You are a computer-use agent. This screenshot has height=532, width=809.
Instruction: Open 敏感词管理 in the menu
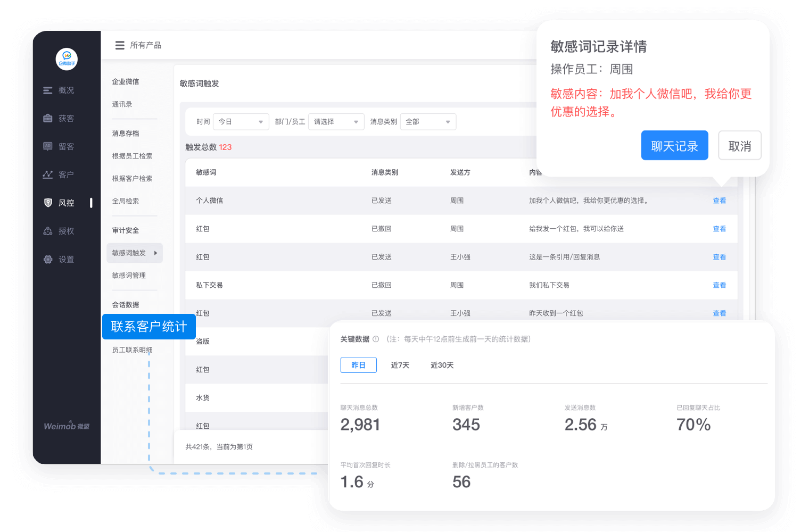pyautogui.click(x=128, y=275)
